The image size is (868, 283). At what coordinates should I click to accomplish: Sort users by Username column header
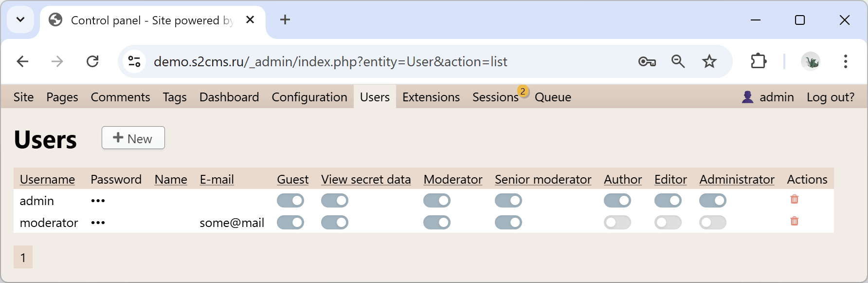[x=47, y=179]
